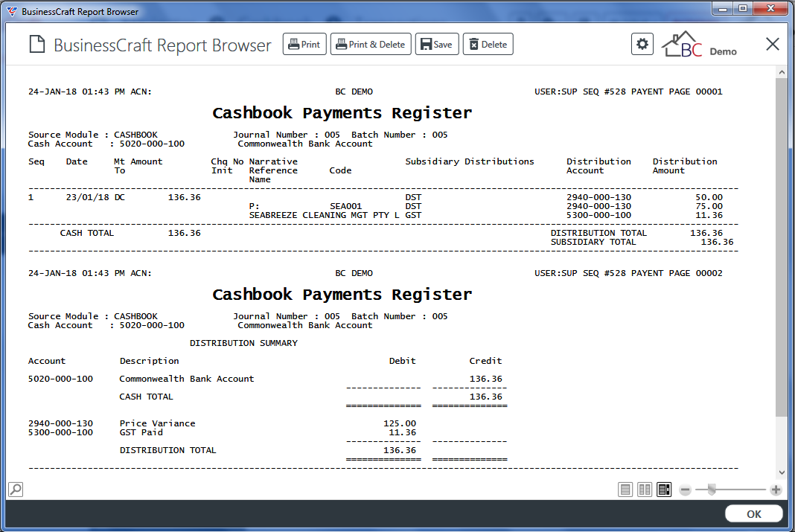Click code SEA001
The height and width of the screenshot is (532, 795).
[x=346, y=206]
